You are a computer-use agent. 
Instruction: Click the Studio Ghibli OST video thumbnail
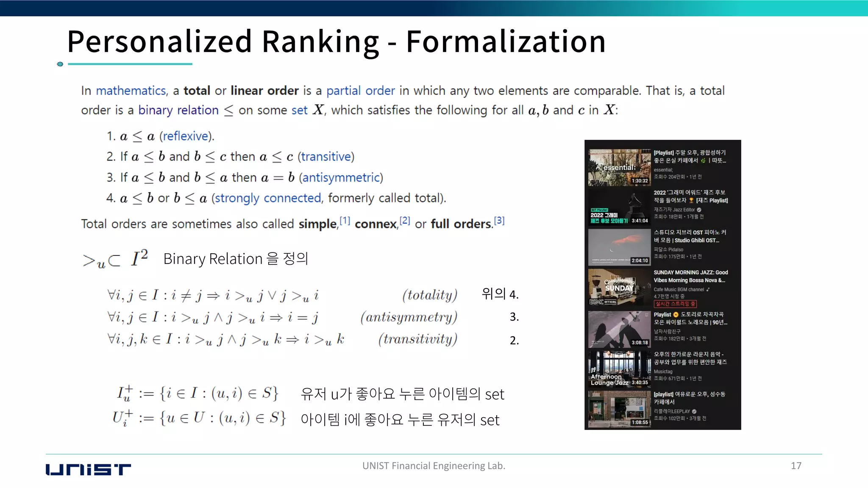[619, 247]
